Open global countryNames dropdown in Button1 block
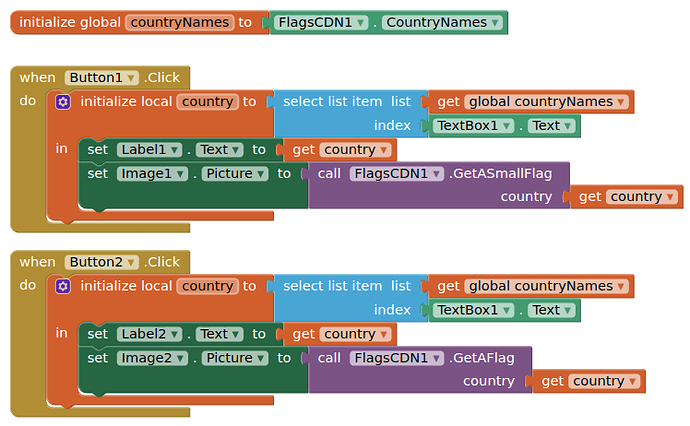The width and height of the screenshot is (690, 426). click(547, 102)
